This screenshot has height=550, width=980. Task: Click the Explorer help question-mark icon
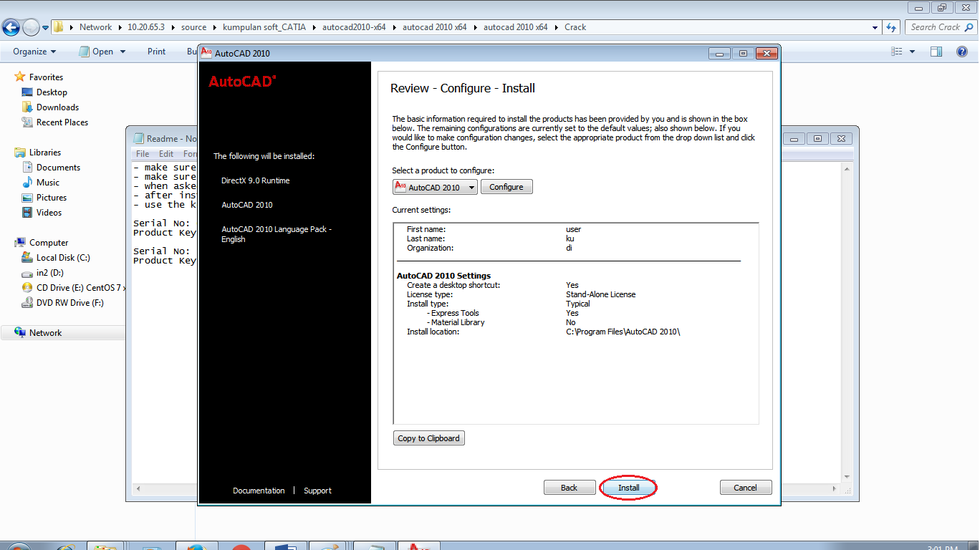tap(962, 52)
